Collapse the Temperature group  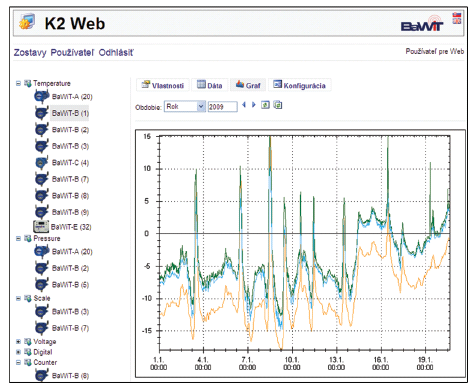tap(18, 83)
